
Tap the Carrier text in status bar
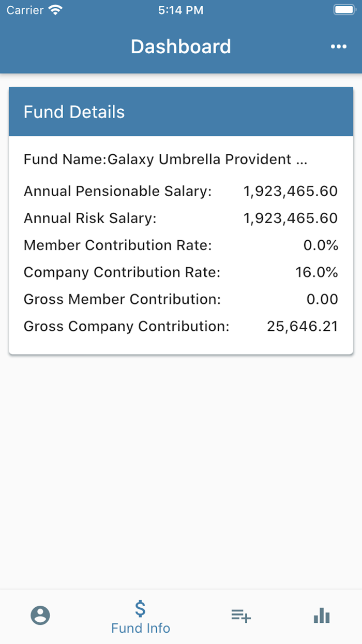click(x=24, y=10)
